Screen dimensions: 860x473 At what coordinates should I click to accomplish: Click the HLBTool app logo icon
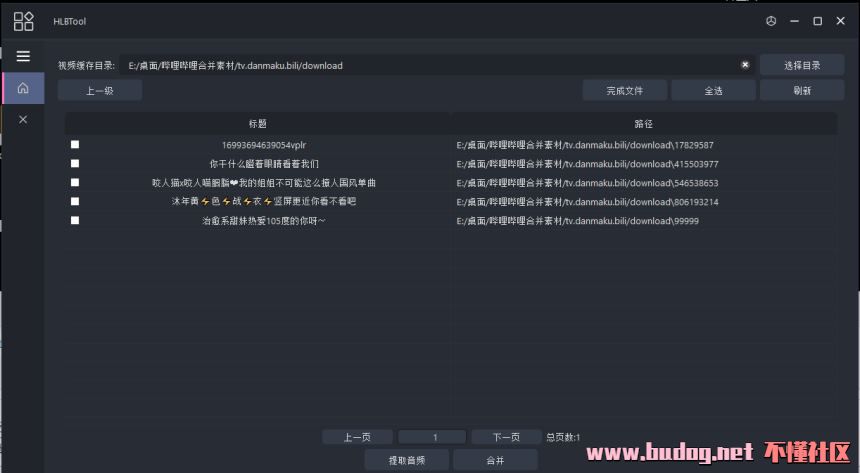click(x=24, y=21)
